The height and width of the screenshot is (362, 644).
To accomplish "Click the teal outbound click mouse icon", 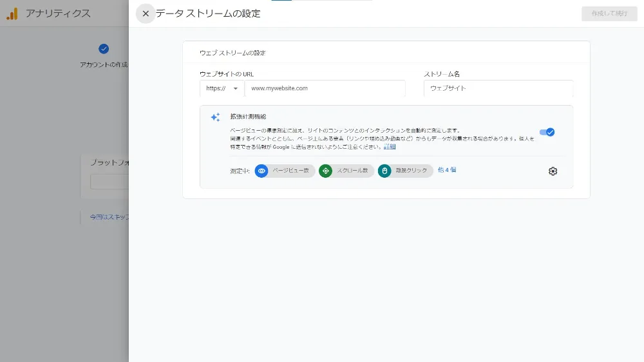I will (384, 171).
